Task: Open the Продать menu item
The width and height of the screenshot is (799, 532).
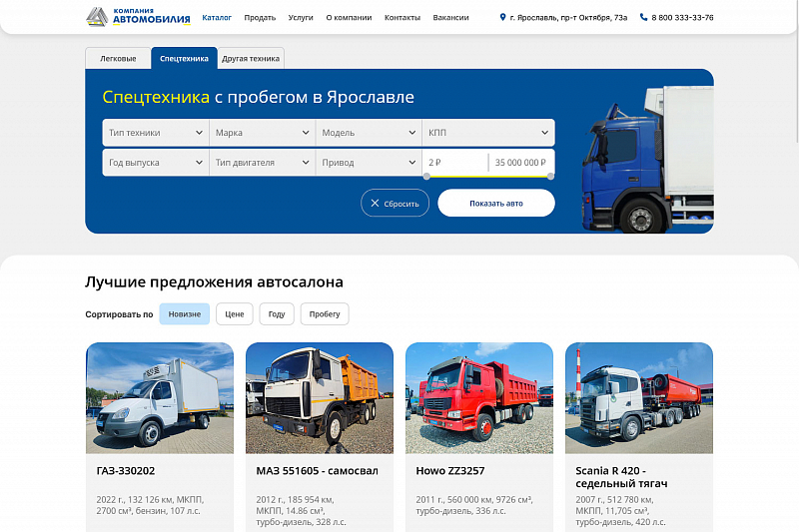Action: coord(260,17)
